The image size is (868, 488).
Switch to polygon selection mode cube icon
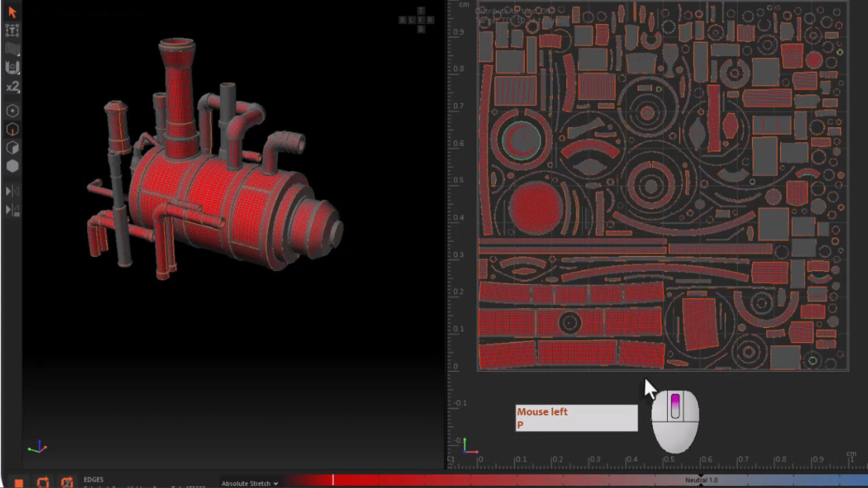click(x=12, y=147)
